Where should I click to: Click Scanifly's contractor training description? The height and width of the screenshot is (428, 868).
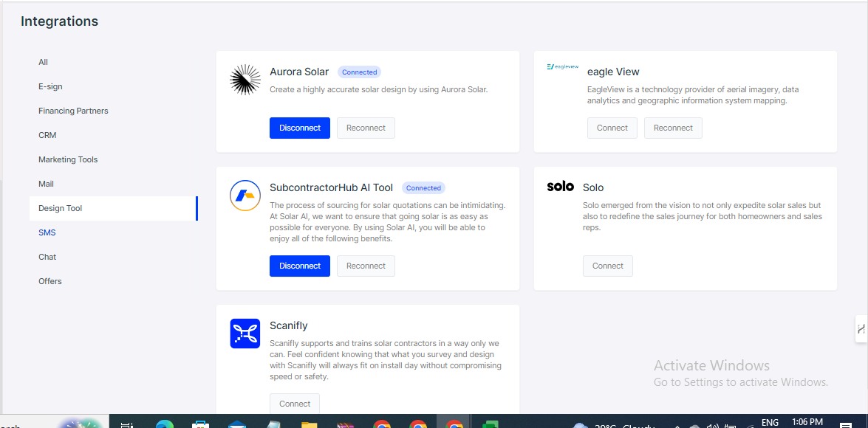pos(386,360)
